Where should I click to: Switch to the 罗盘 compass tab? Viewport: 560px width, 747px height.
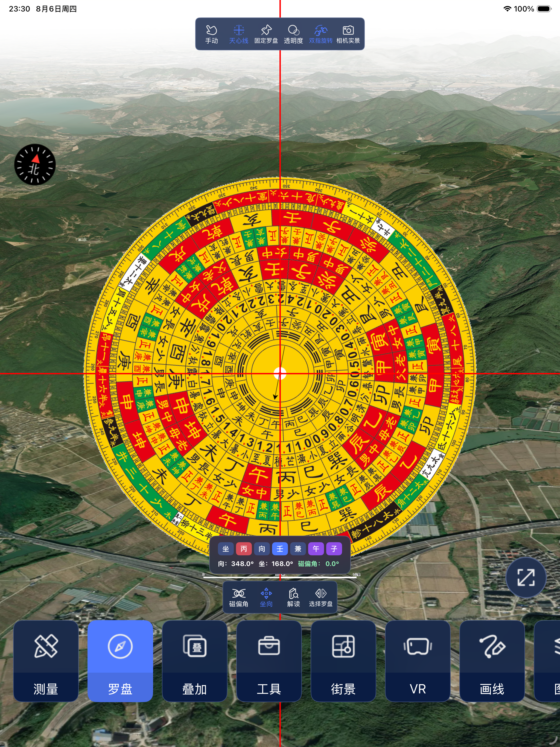point(120,661)
